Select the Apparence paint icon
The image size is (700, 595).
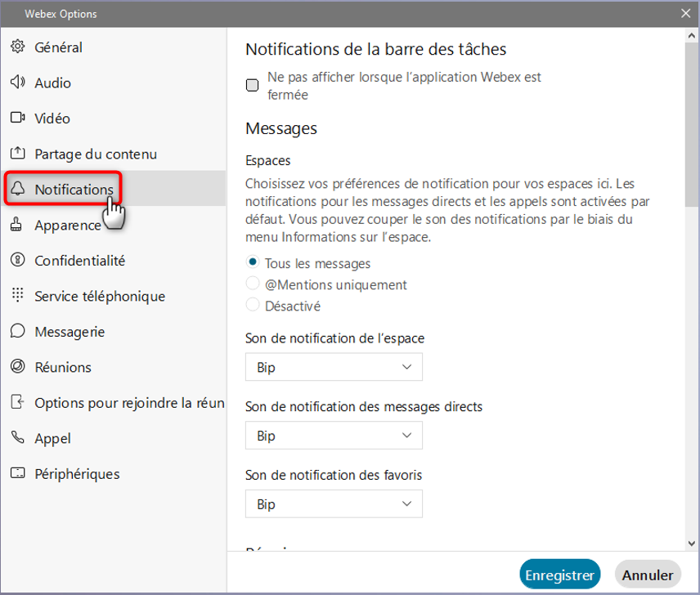coord(17,225)
